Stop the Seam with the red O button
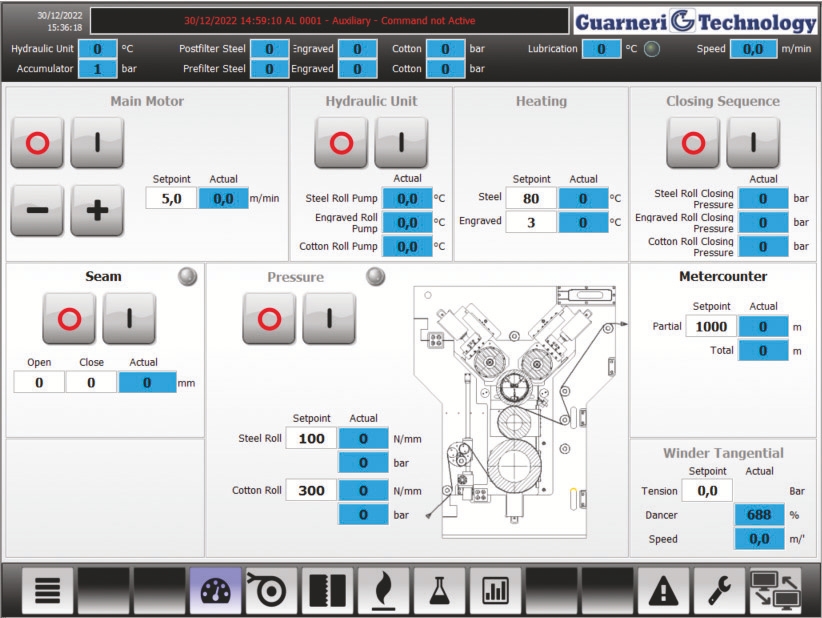822x618 pixels. click(x=69, y=319)
